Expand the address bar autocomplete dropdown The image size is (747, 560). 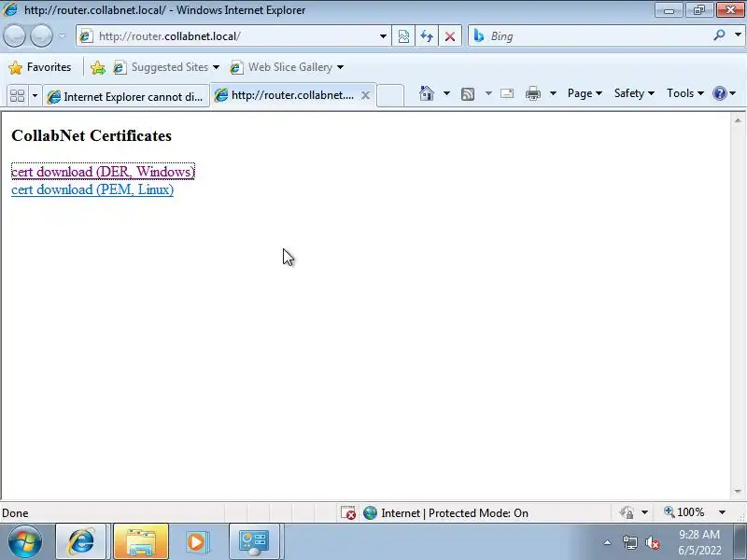pyautogui.click(x=383, y=36)
